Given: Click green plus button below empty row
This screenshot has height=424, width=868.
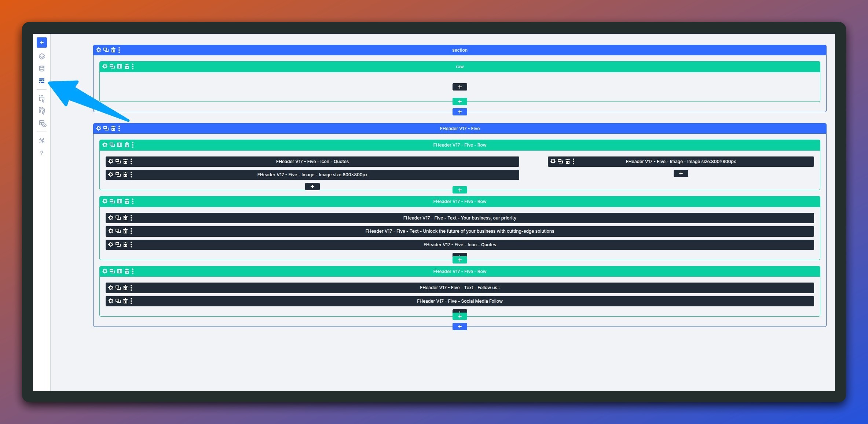Looking at the screenshot, I should click(459, 102).
